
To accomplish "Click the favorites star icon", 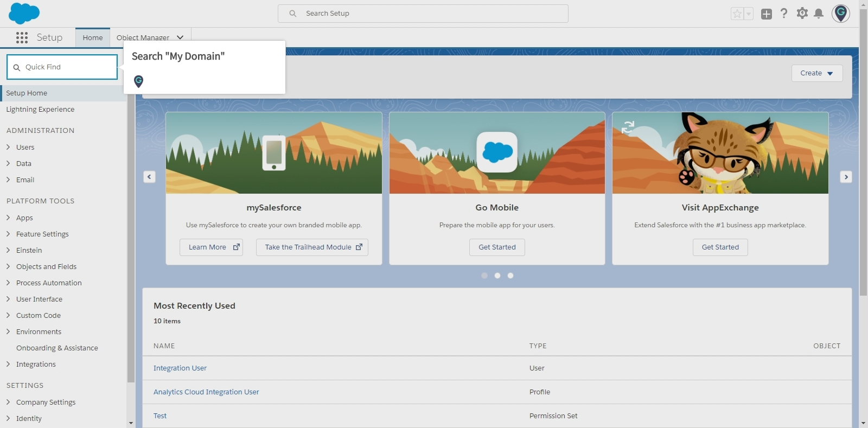I will point(737,14).
